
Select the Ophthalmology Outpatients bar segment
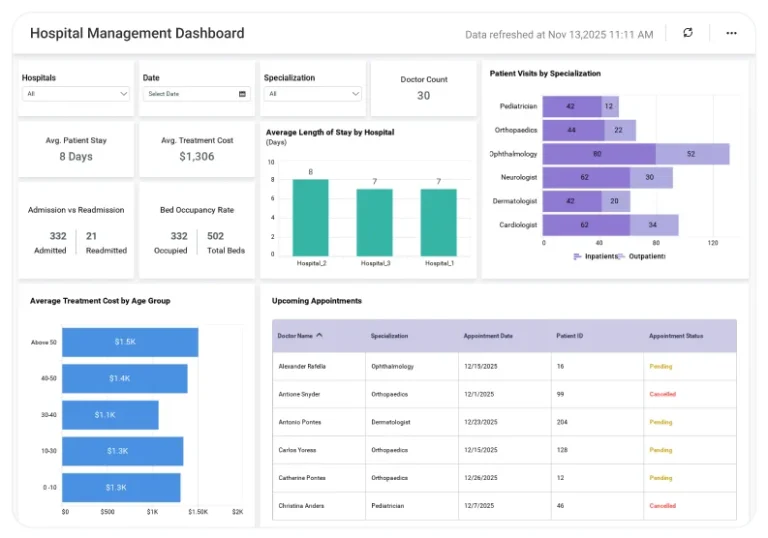[692, 154]
